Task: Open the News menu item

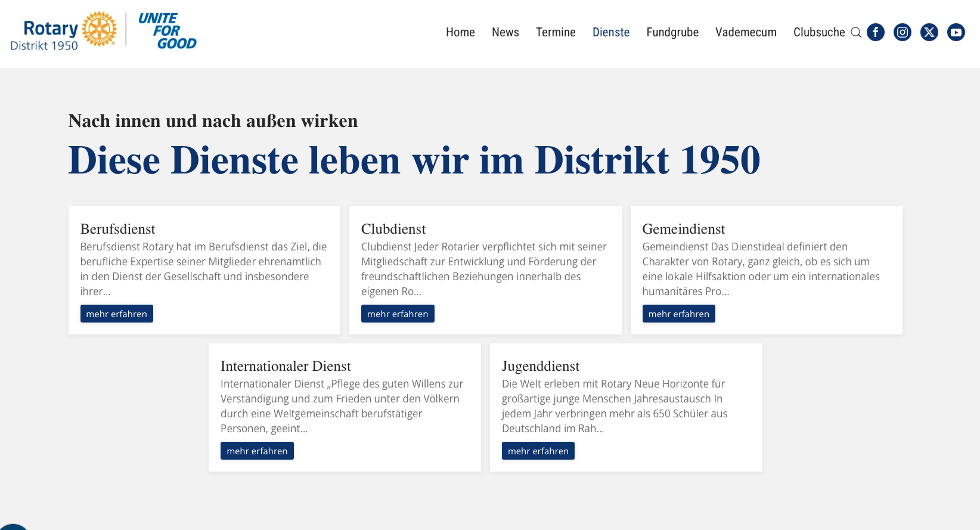Action: [505, 32]
